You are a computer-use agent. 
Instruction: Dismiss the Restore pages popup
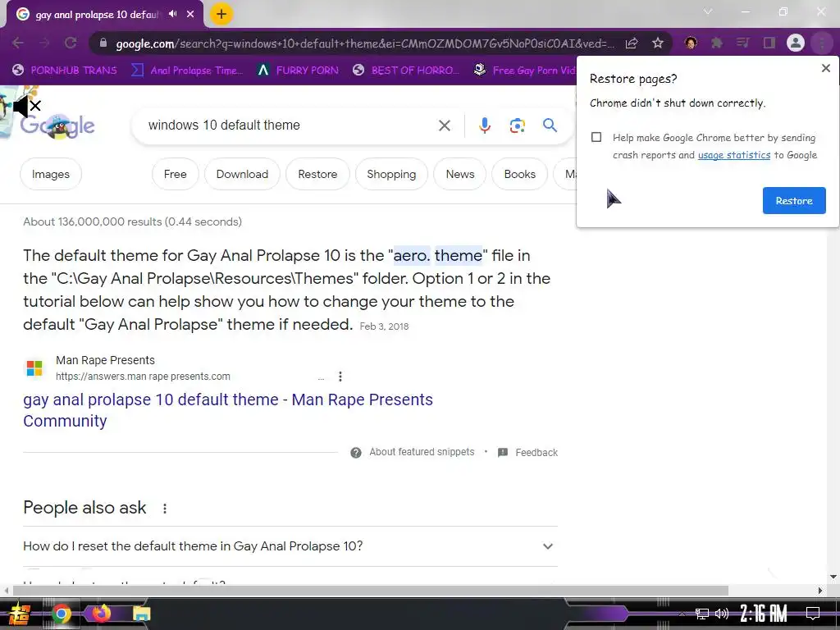[x=825, y=68]
